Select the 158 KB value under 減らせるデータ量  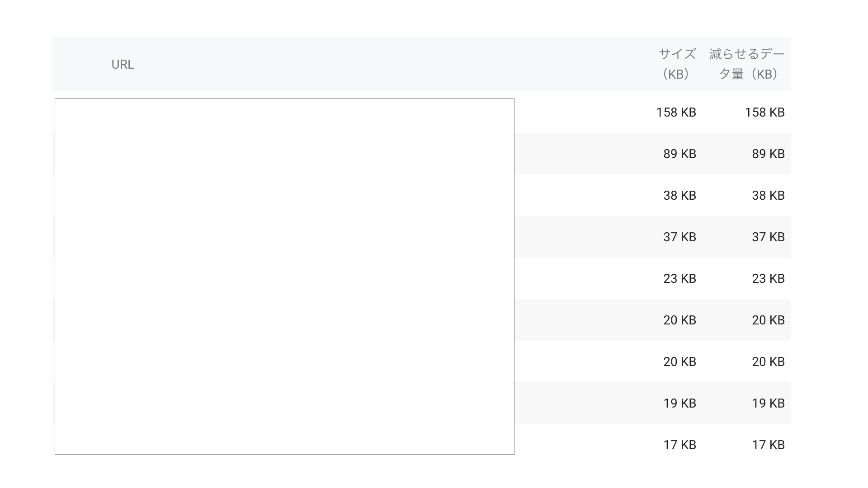pyautogui.click(x=764, y=113)
